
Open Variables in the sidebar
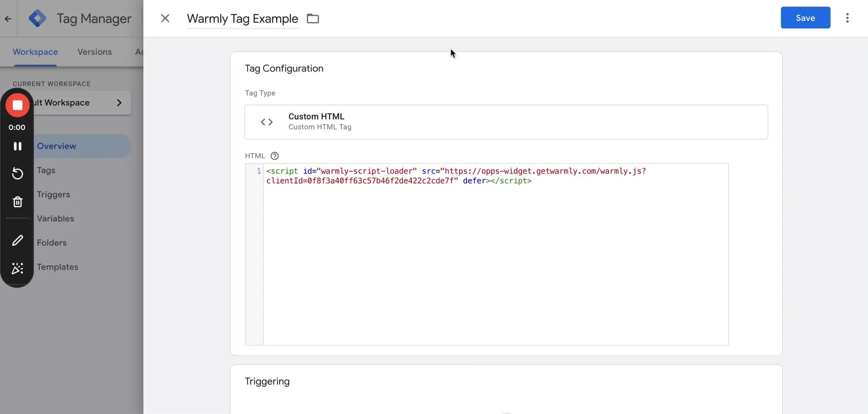coord(55,219)
